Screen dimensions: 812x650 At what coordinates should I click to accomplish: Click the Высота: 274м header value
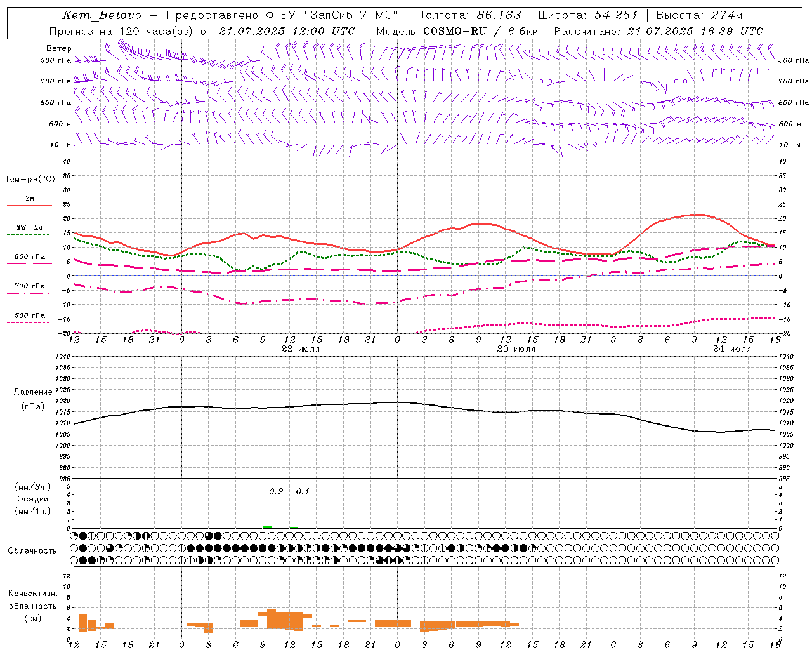tap(699, 15)
